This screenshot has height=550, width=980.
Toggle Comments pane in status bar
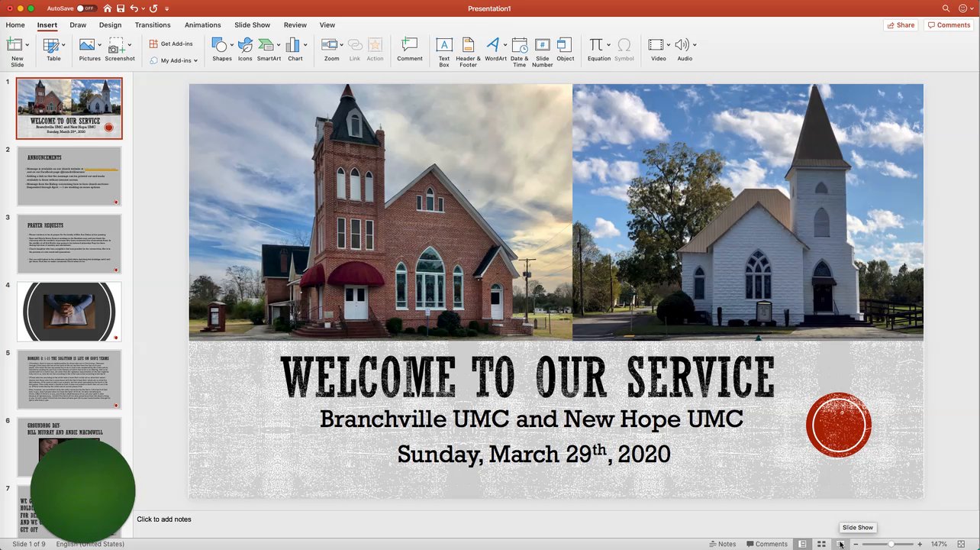pyautogui.click(x=767, y=544)
